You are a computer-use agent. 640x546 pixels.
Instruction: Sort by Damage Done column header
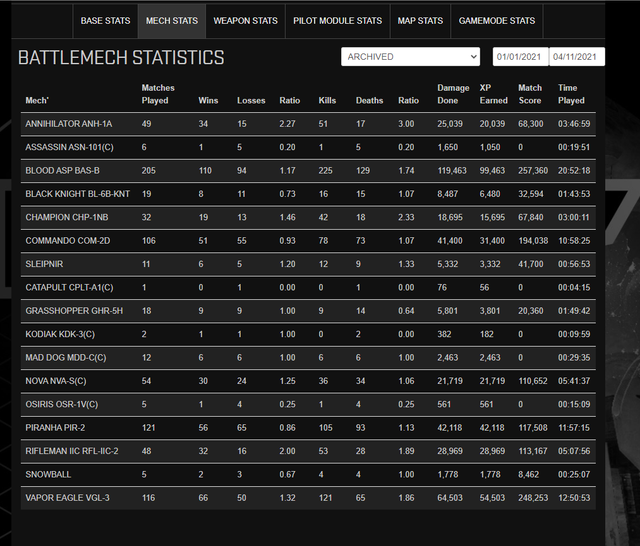point(453,94)
